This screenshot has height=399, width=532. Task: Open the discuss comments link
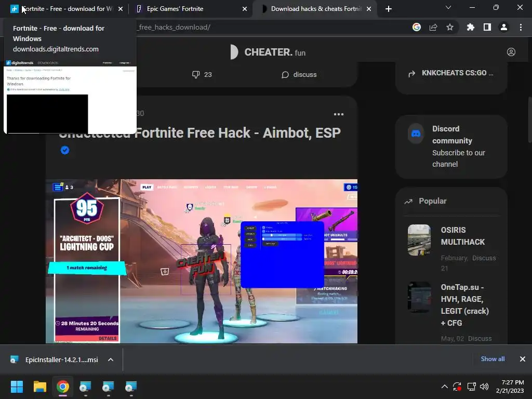pos(299,75)
